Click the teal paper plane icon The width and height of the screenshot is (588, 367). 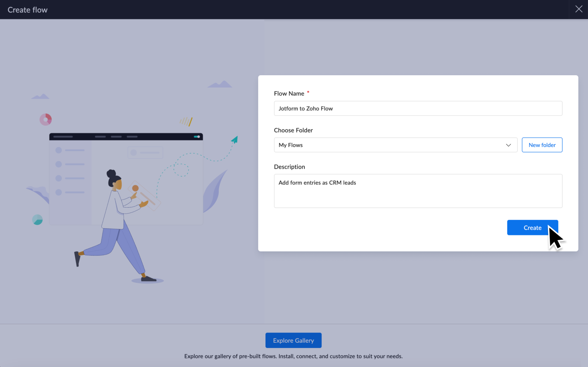(234, 140)
